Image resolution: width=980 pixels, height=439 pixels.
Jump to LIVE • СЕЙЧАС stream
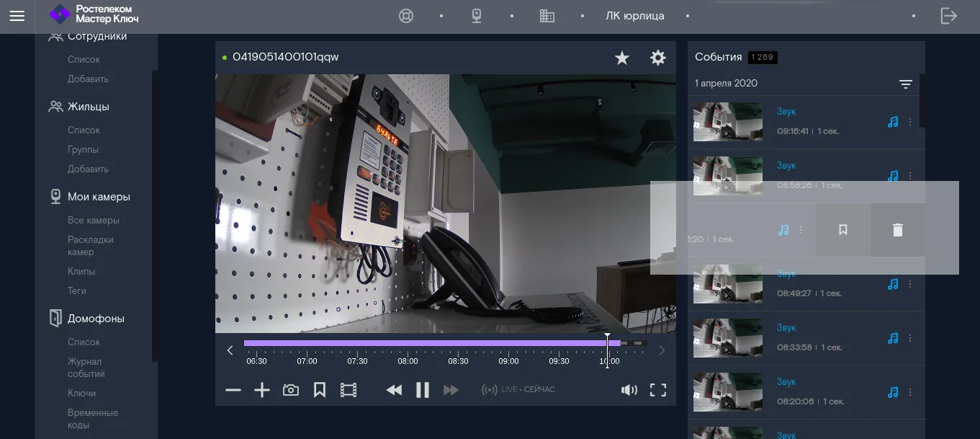tap(518, 390)
